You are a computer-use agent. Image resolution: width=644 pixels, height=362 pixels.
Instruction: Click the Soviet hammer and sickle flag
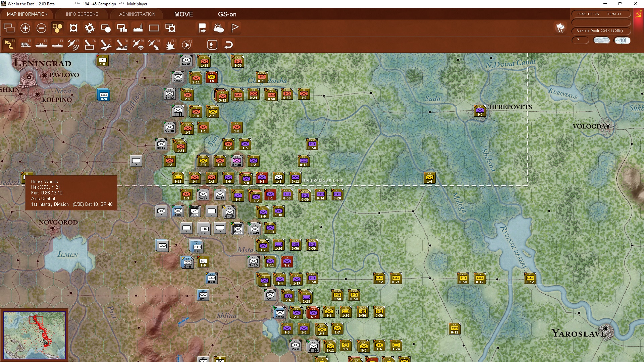(x=638, y=15)
